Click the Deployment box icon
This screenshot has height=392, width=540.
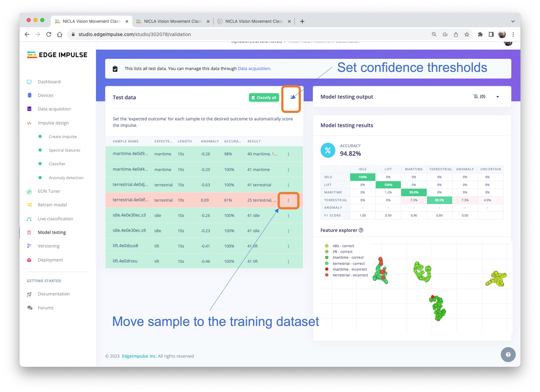pyautogui.click(x=29, y=260)
